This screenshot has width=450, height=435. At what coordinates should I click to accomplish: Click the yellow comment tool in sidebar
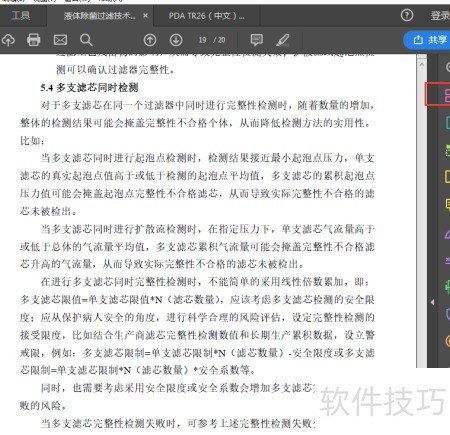pyautogui.click(x=447, y=204)
